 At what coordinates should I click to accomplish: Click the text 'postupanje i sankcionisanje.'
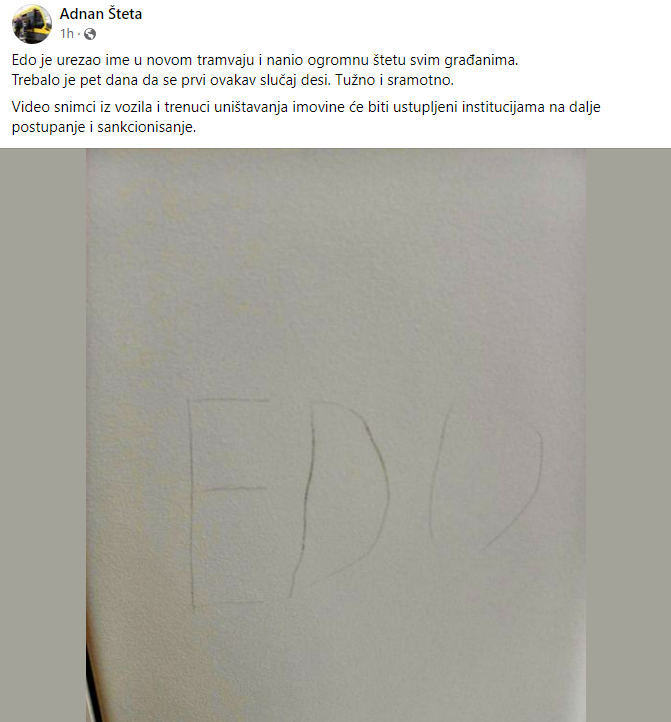[x=104, y=127]
